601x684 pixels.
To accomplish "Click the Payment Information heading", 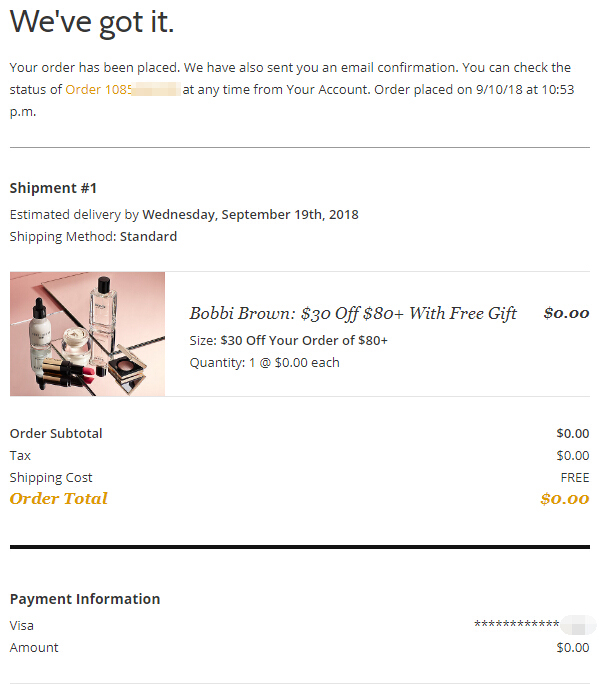I will [x=85, y=599].
